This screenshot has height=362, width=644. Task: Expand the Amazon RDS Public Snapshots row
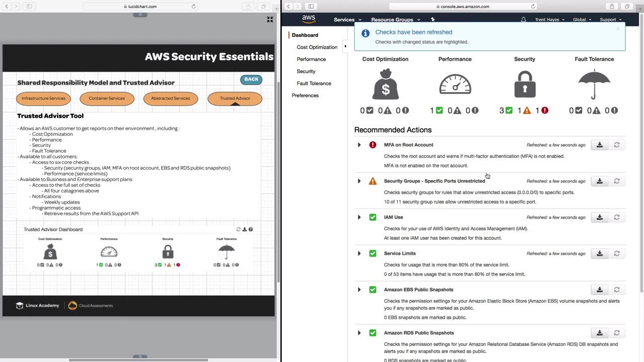[x=359, y=333]
